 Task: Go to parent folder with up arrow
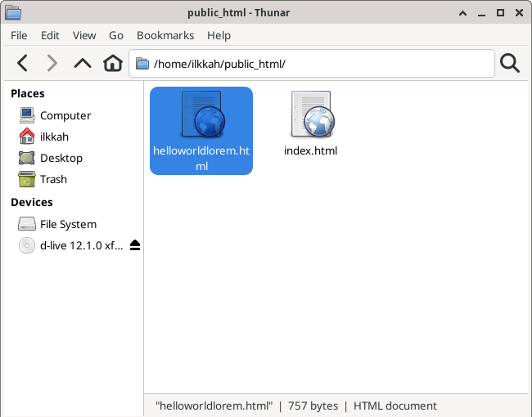83,64
